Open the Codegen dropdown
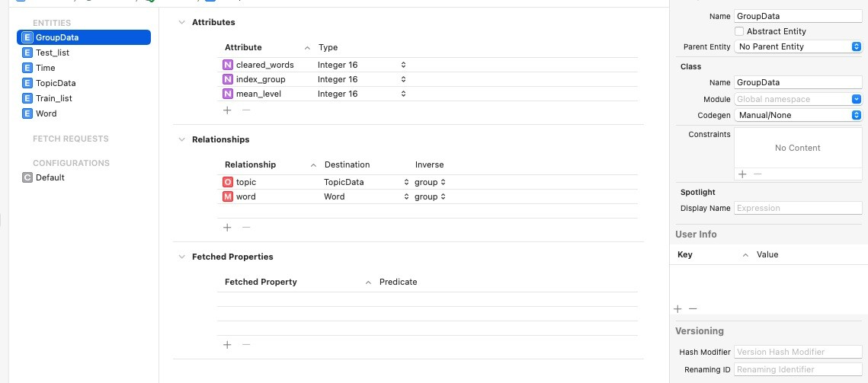The height and width of the screenshot is (383, 868). tap(798, 115)
